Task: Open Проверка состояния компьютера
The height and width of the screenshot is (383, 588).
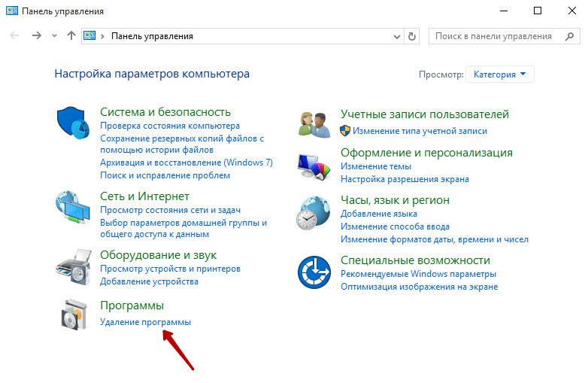Action: 170,126
